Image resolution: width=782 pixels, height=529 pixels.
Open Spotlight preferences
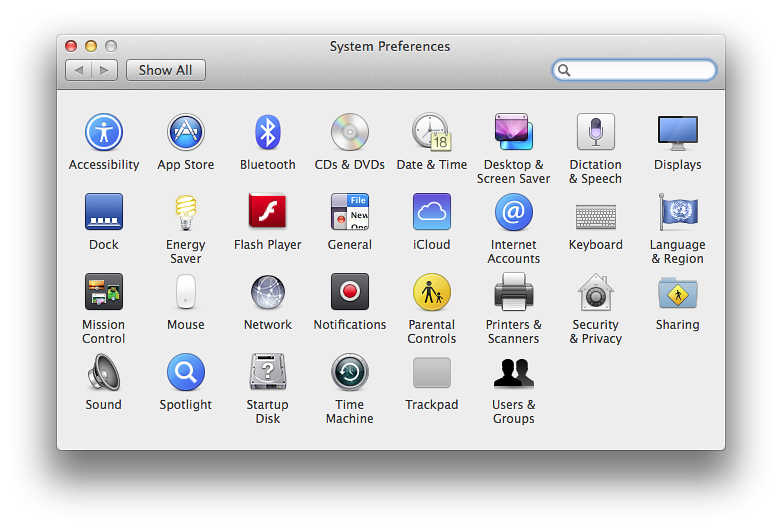pos(186,372)
